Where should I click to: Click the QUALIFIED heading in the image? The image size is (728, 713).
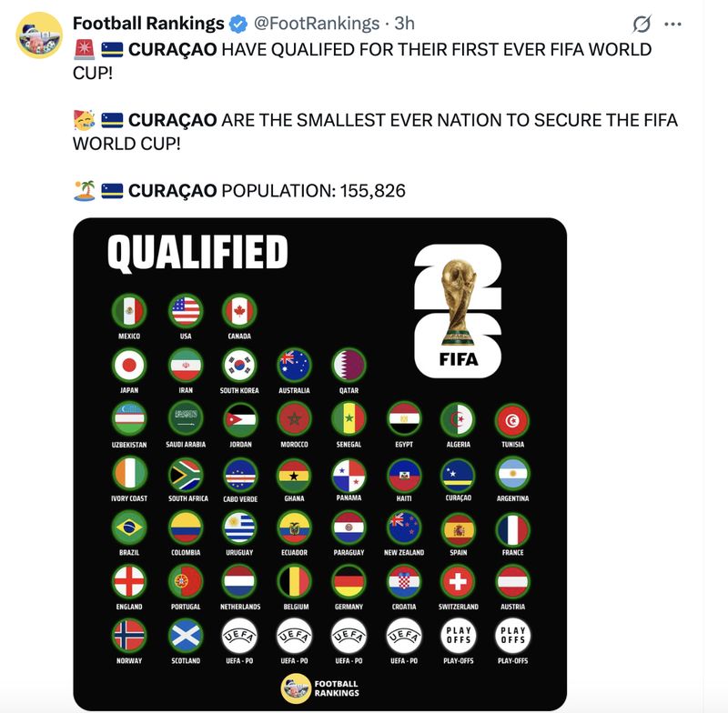point(197,253)
